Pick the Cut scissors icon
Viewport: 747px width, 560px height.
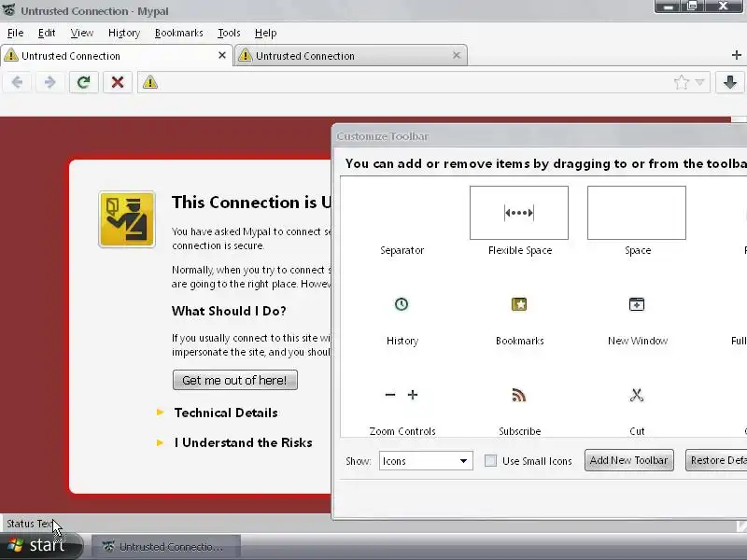(x=637, y=395)
